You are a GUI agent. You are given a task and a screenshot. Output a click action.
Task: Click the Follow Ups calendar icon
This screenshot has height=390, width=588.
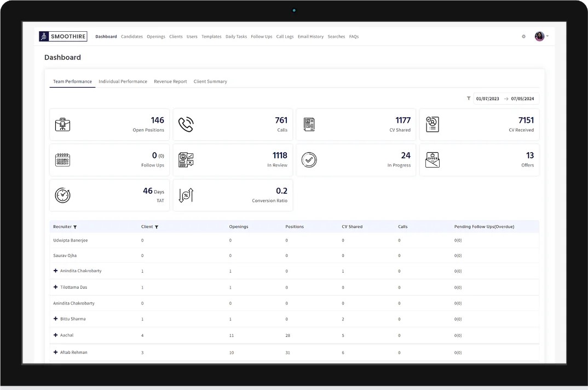(62, 160)
